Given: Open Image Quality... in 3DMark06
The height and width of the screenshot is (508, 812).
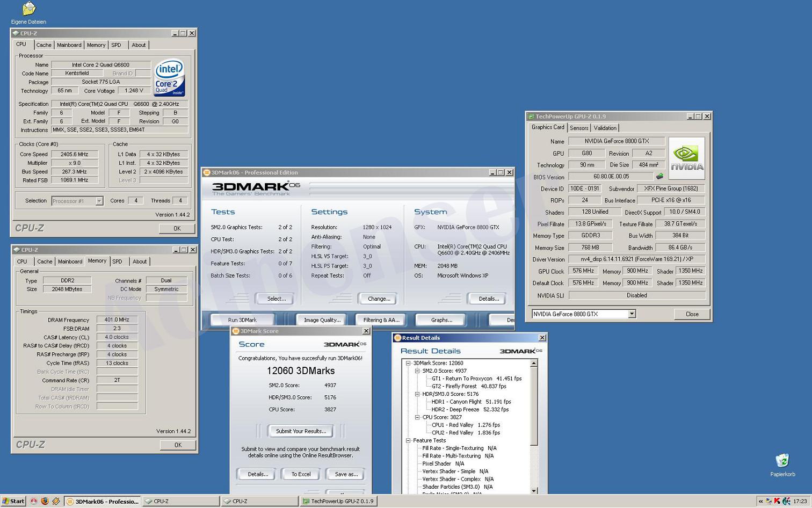Looking at the screenshot, I should [x=322, y=320].
